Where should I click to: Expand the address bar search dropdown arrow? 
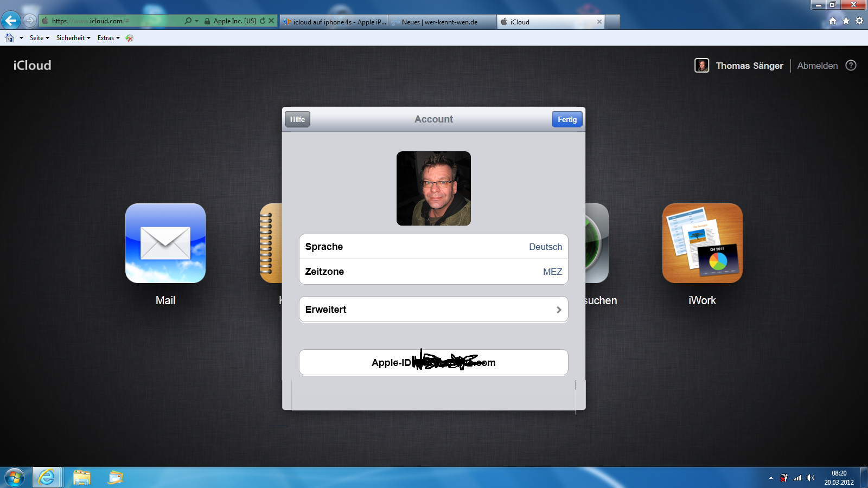(x=196, y=21)
